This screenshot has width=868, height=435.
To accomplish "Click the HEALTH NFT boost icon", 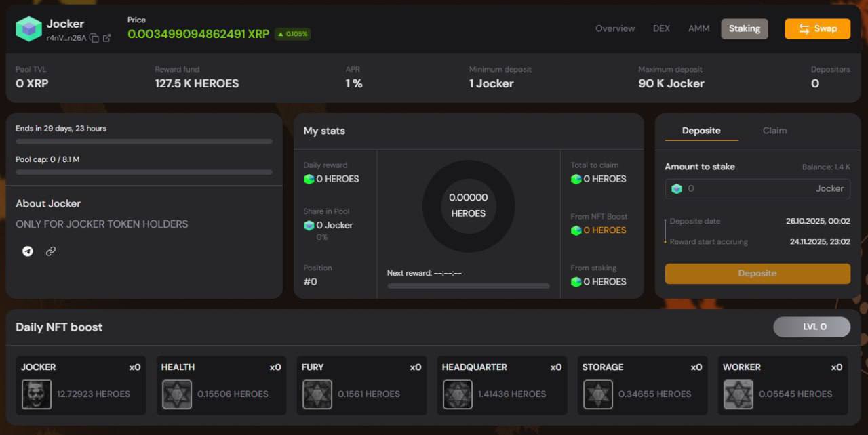I will click(177, 394).
